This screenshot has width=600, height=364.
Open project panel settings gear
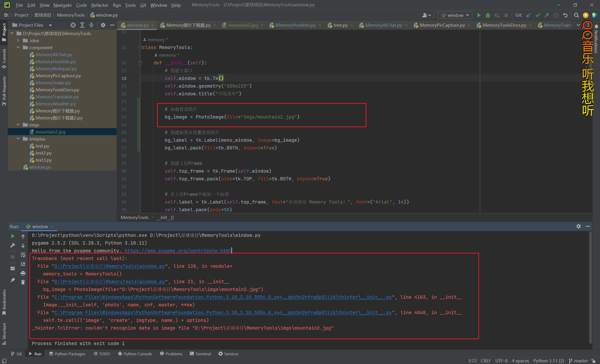[x=103, y=25]
